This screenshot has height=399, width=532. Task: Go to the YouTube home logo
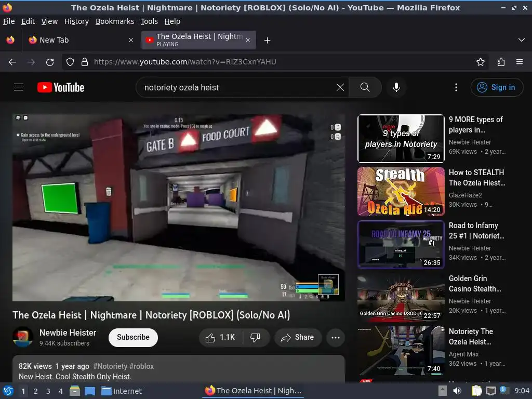click(61, 87)
